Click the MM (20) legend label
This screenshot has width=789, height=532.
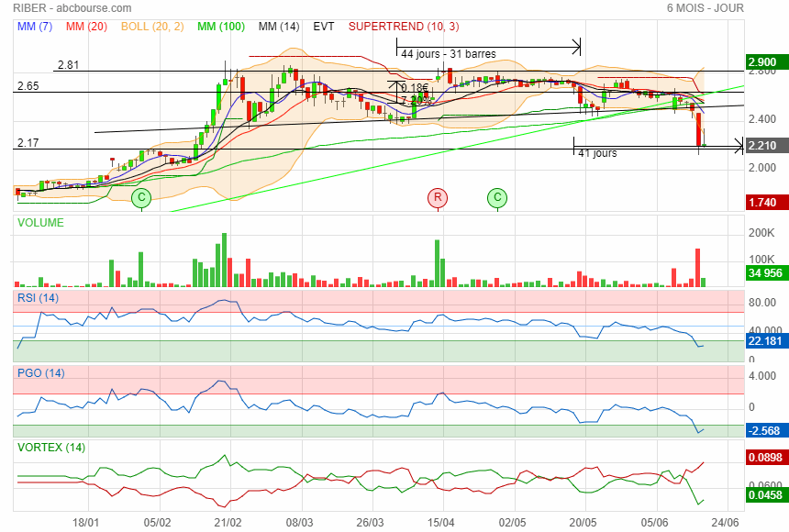[x=86, y=27]
